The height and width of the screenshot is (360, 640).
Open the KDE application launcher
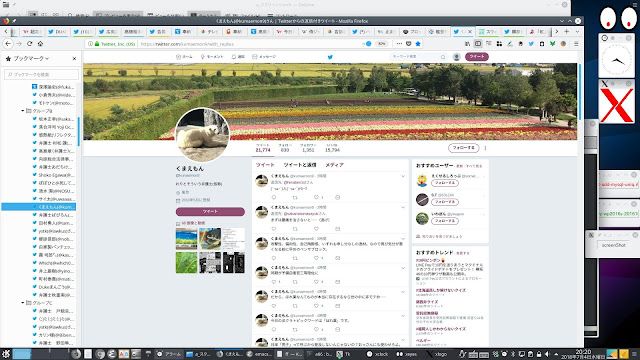(x=6, y=354)
